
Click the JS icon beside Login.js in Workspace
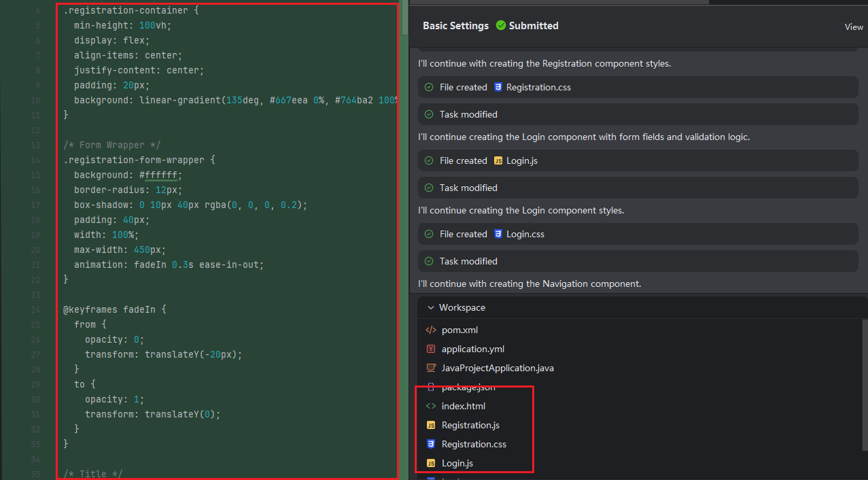tap(430, 463)
